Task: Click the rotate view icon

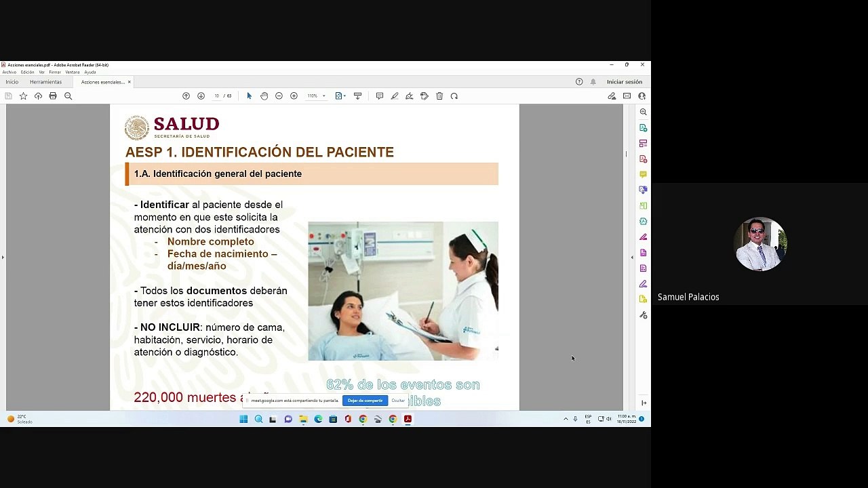Action: (454, 96)
